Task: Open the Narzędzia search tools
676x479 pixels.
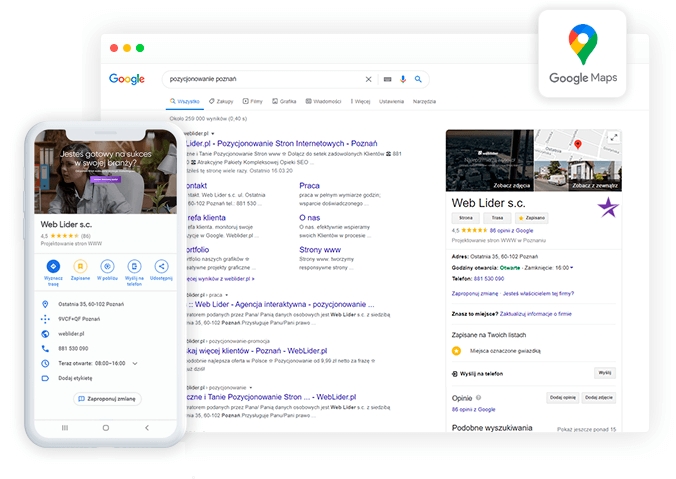Action: (424, 101)
